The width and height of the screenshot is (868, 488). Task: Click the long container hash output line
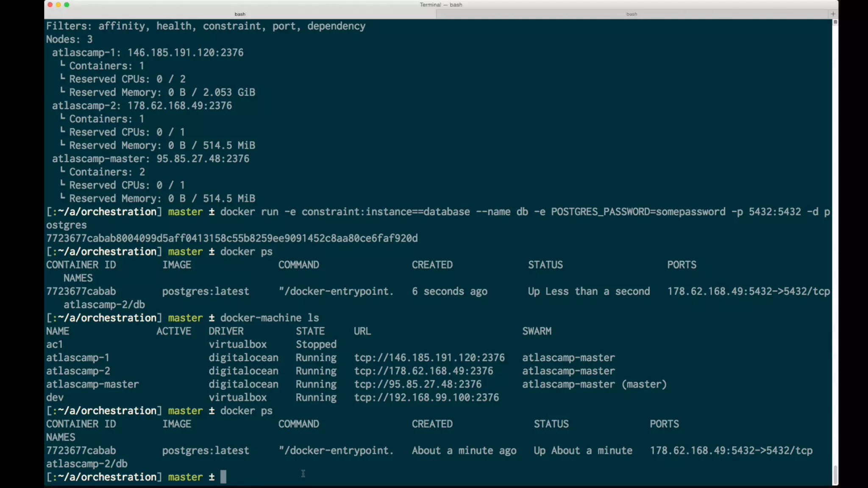point(232,238)
